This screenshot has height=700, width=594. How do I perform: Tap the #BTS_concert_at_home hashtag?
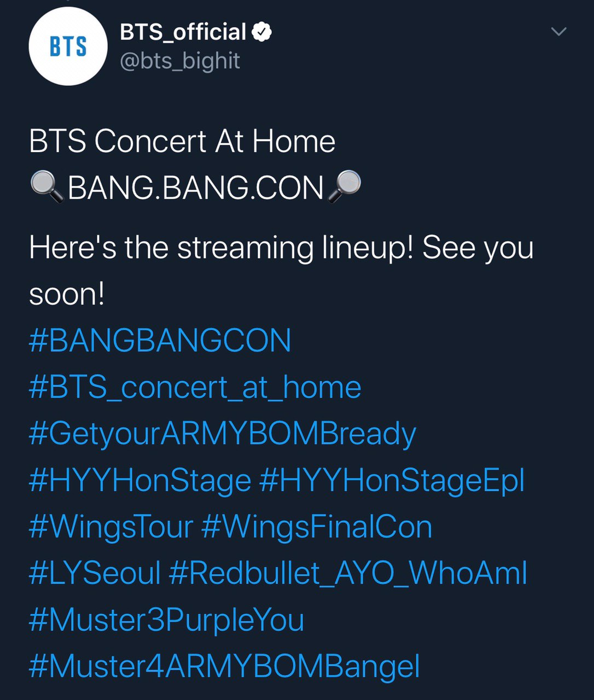pos(195,387)
